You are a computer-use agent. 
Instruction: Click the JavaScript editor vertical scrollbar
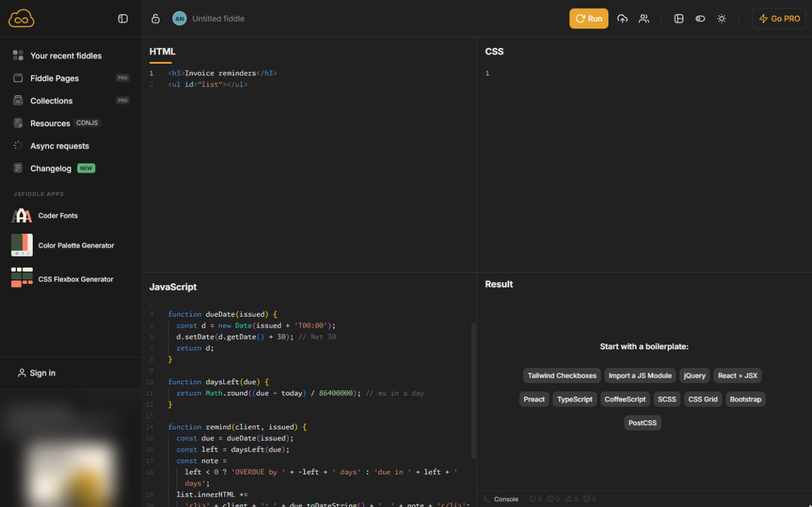click(474, 390)
